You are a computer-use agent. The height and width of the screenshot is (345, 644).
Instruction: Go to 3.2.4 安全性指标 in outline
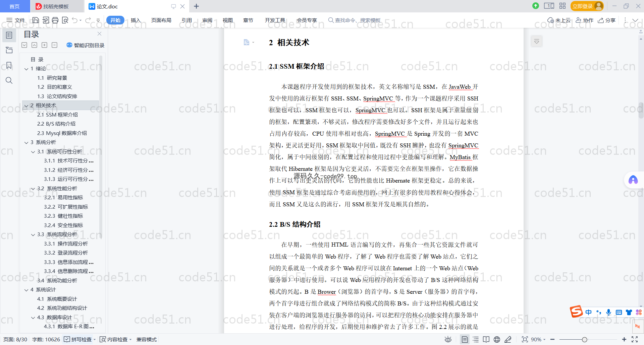[x=63, y=225]
